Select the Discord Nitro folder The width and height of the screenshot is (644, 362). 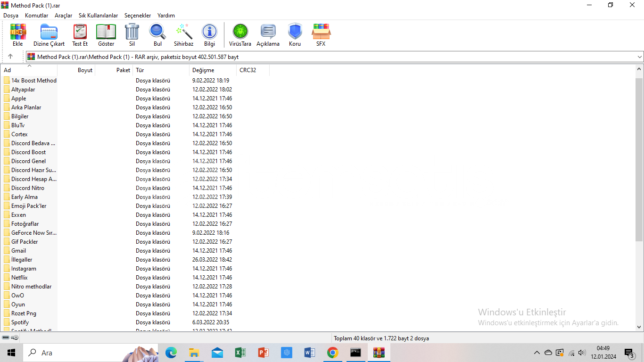click(28, 188)
